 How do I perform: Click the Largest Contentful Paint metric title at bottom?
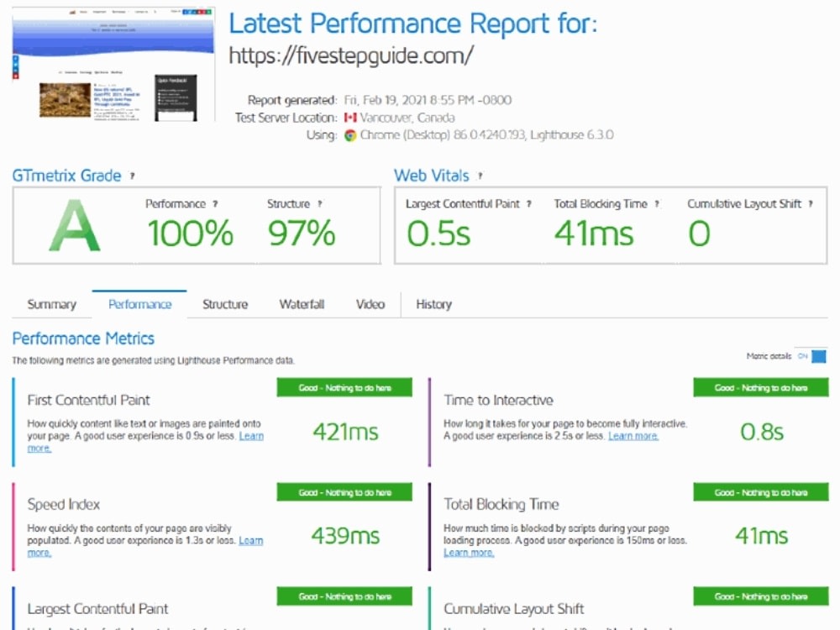pyautogui.click(x=97, y=609)
